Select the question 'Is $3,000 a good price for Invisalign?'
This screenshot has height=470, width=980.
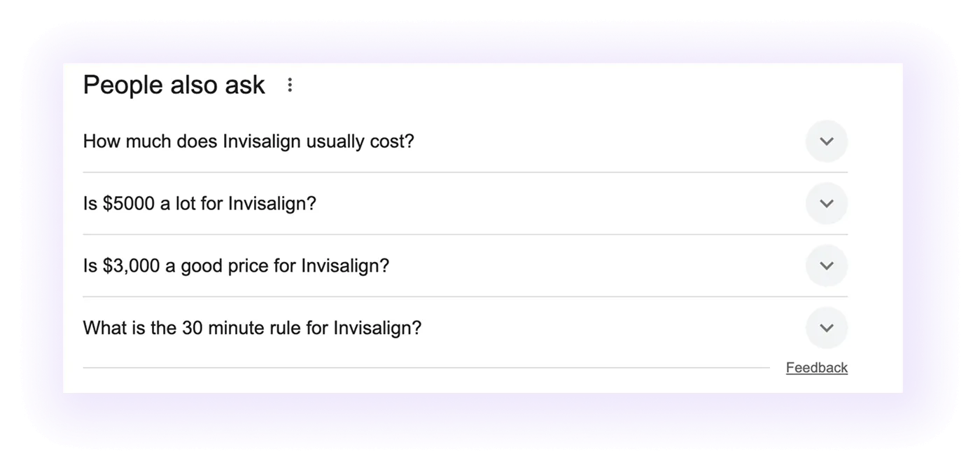237,265
